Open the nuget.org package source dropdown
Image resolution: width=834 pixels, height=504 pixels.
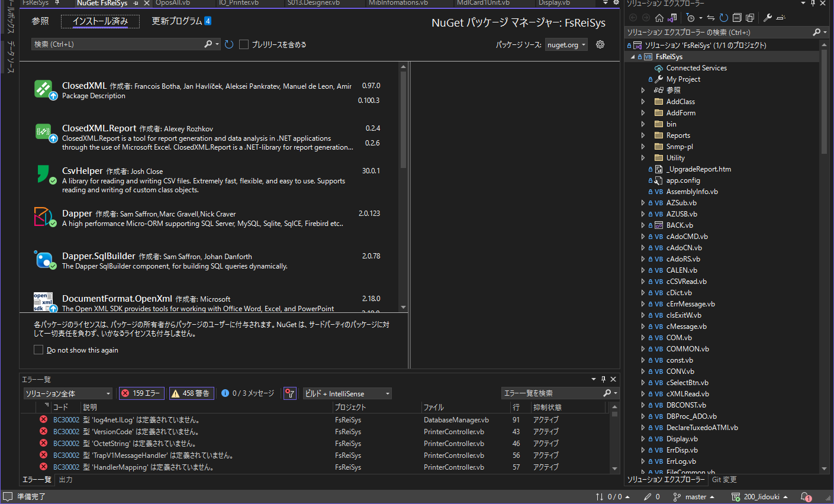[566, 44]
